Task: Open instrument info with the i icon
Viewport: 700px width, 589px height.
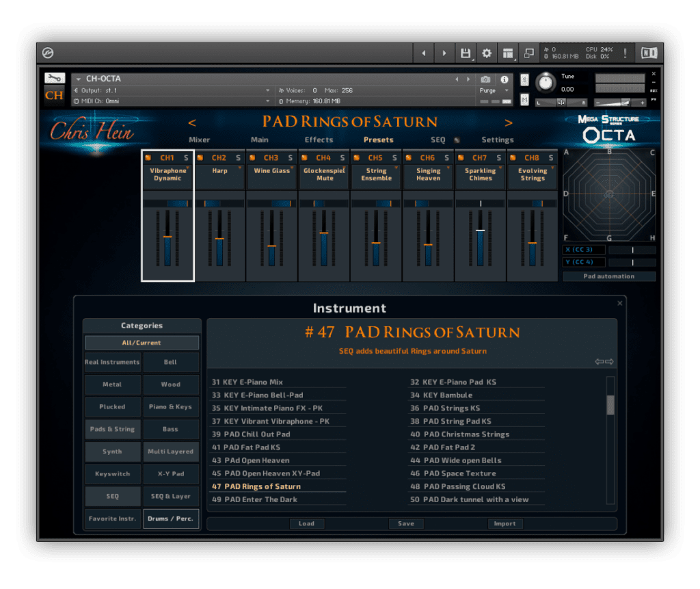Action: coord(504,79)
